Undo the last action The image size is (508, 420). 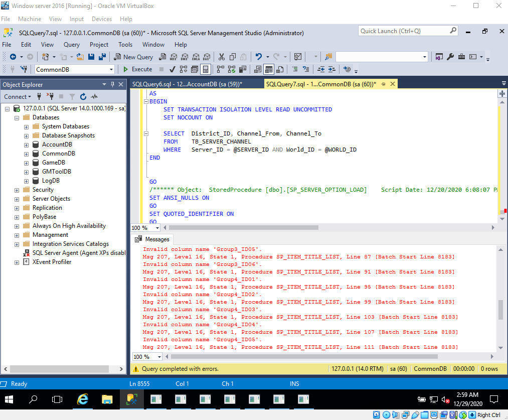[x=259, y=57]
